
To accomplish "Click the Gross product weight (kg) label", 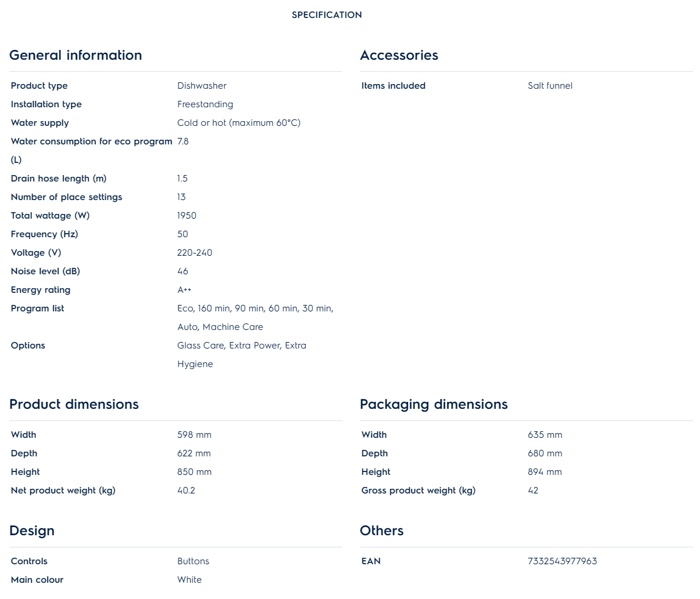I will (418, 491).
